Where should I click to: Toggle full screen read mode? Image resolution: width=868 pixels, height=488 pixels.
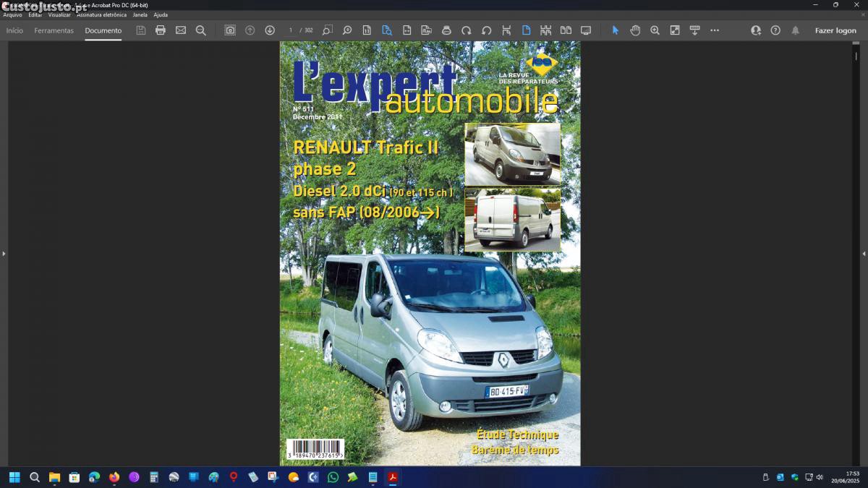tap(586, 30)
